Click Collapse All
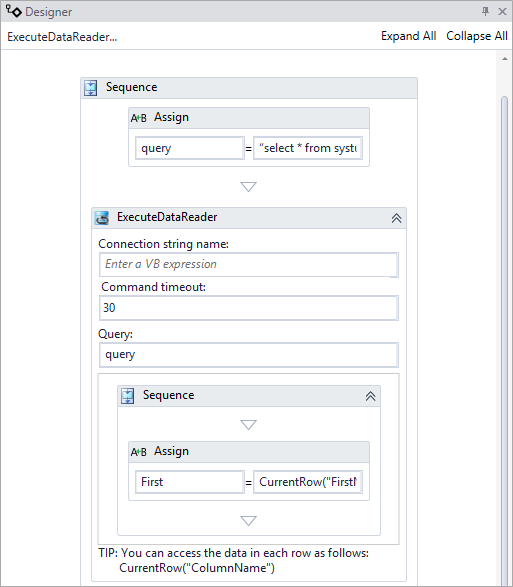The width and height of the screenshot is (513, 587). tap(477, 36)
